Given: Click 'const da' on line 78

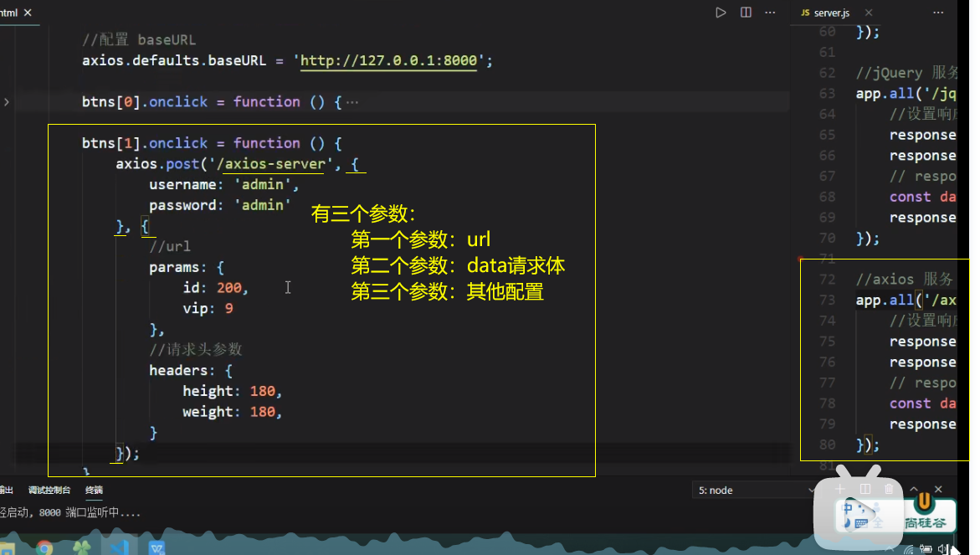Looking at the screenshot, I should coord(922,403).
